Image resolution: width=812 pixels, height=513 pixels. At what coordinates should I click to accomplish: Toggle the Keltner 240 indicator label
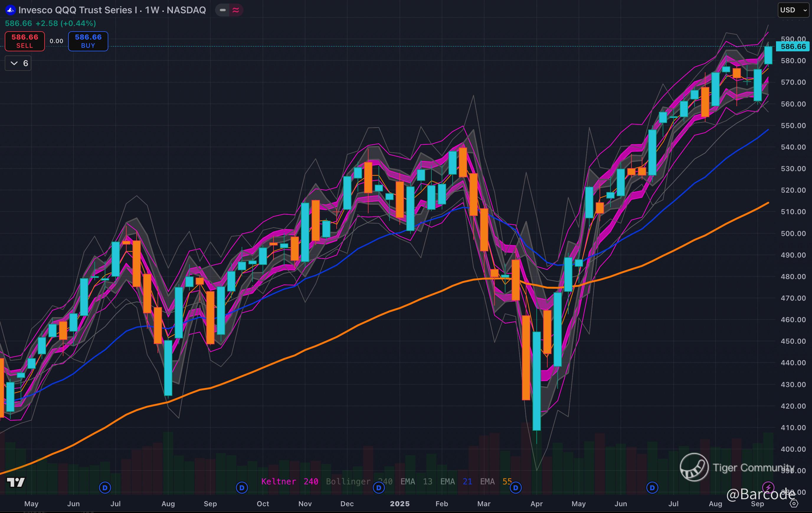[290, 481]
